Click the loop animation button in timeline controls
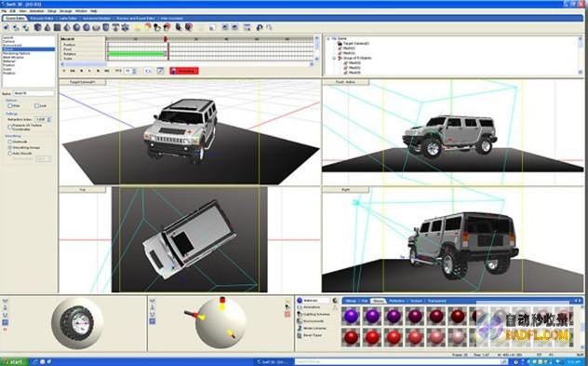Viewport: 588px width, 366px height. [148, 71]
